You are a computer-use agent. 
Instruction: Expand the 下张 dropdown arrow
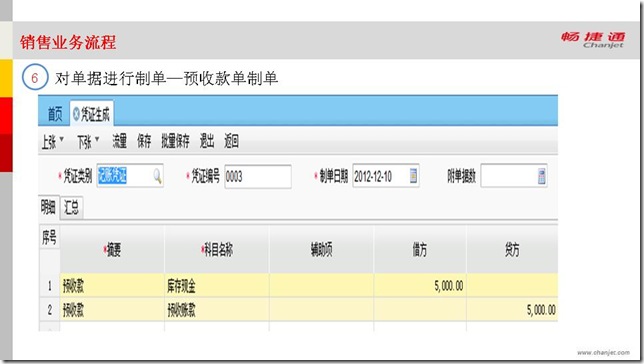(97, 139)
